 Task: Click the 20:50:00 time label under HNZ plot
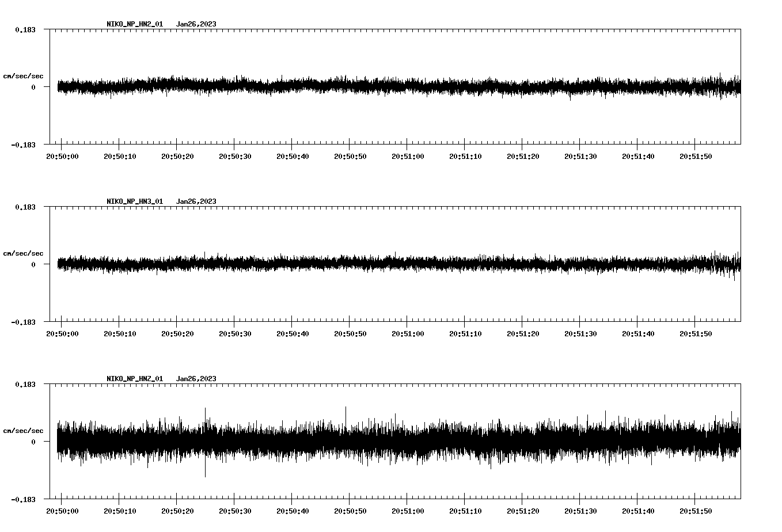(x=62, y=511)
